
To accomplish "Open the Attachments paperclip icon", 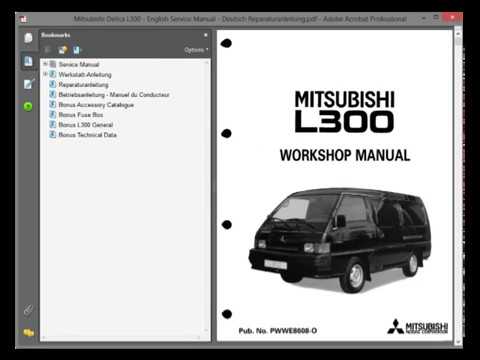I will [28, 310].
